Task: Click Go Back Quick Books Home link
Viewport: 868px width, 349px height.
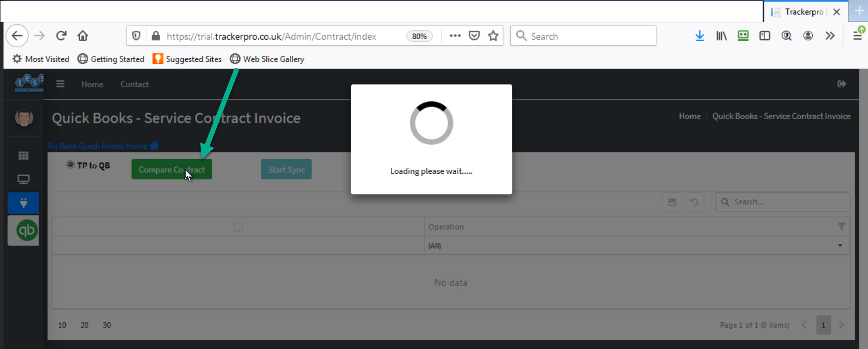Action: pos(103,146)
